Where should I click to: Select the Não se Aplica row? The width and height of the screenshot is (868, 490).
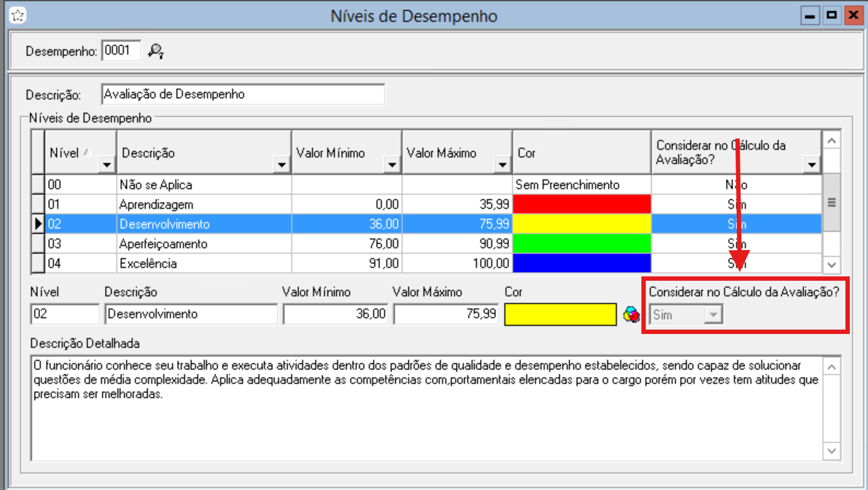(204, 185)
